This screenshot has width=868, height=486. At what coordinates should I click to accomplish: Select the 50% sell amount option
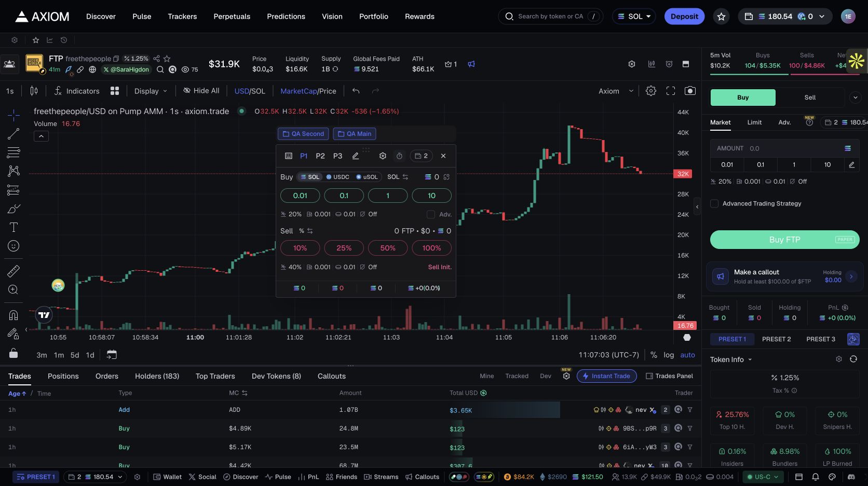pos(388,248)
